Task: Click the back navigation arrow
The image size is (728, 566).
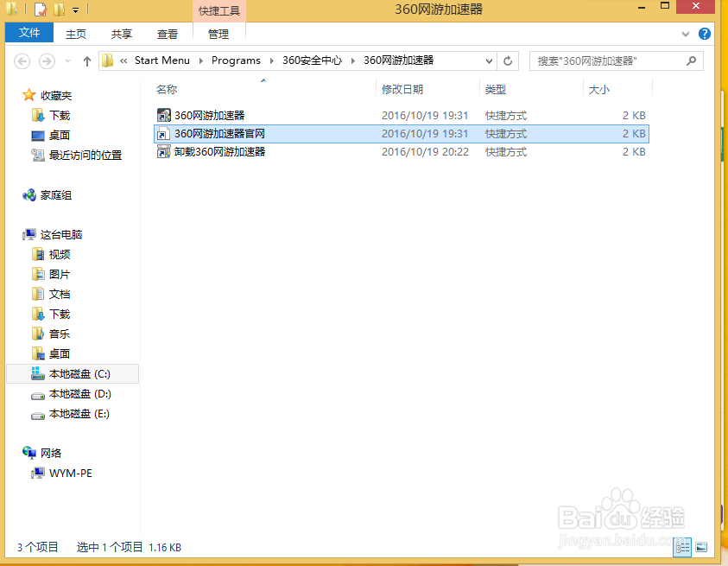Action: (22, 60)
